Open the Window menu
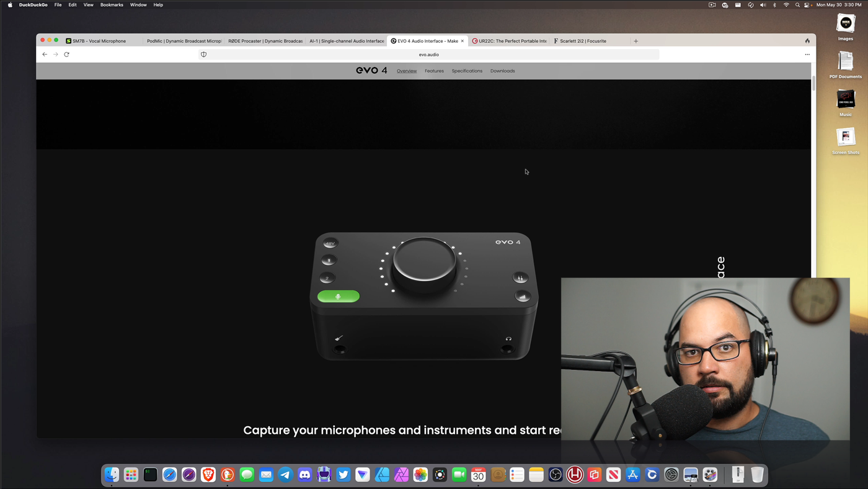This screenshot has width=868, height=489. [138, 5]
